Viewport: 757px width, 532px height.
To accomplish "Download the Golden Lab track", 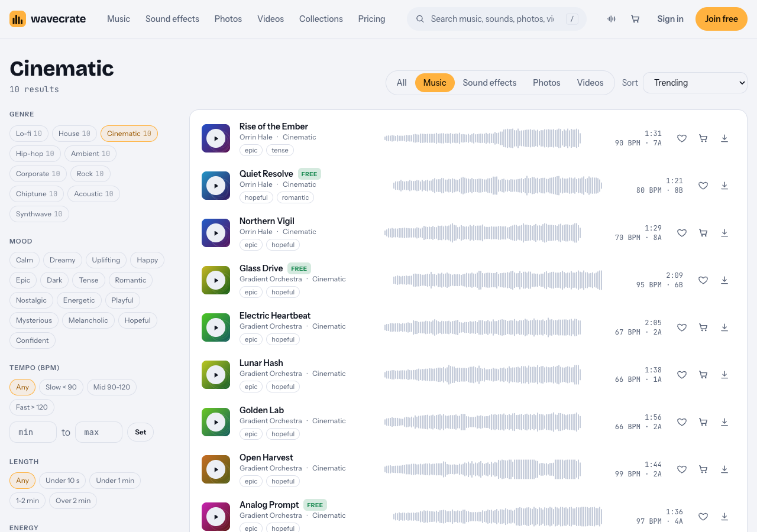I will coord(724,422).
